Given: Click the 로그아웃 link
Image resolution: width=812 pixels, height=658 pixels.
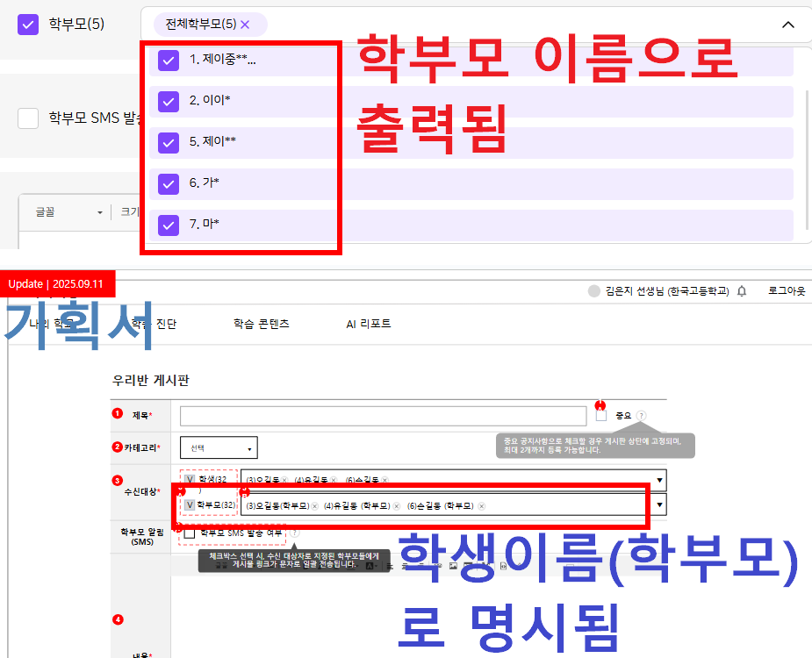Looking at the screenshot, I should pos(786,291).
